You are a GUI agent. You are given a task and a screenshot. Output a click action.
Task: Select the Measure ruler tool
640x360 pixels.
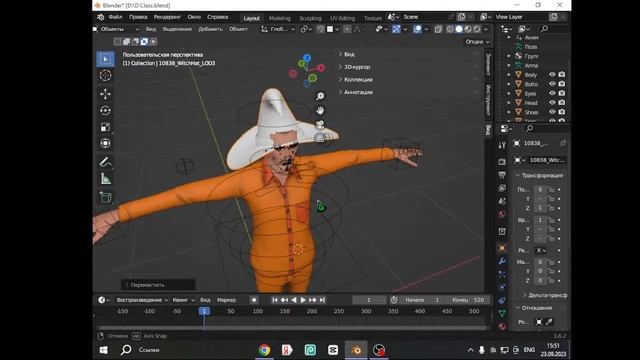(x=105, y=178)
